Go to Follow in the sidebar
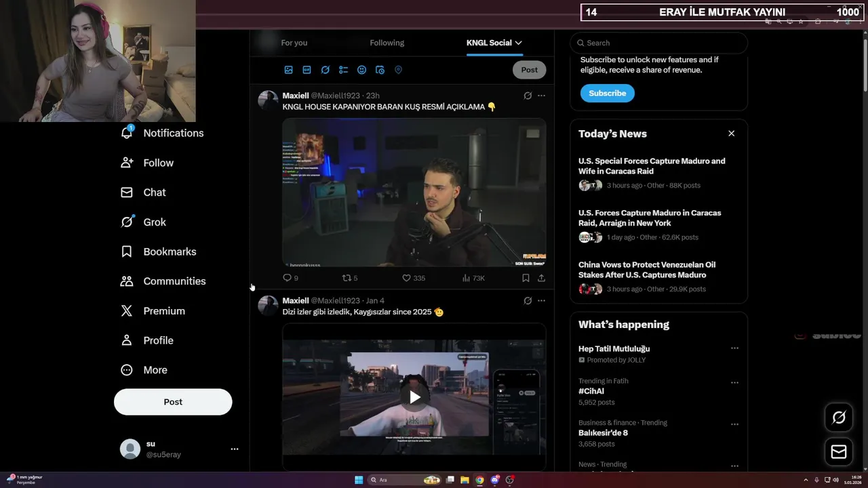This screenshot has width=868, height=488. point(147,163)
